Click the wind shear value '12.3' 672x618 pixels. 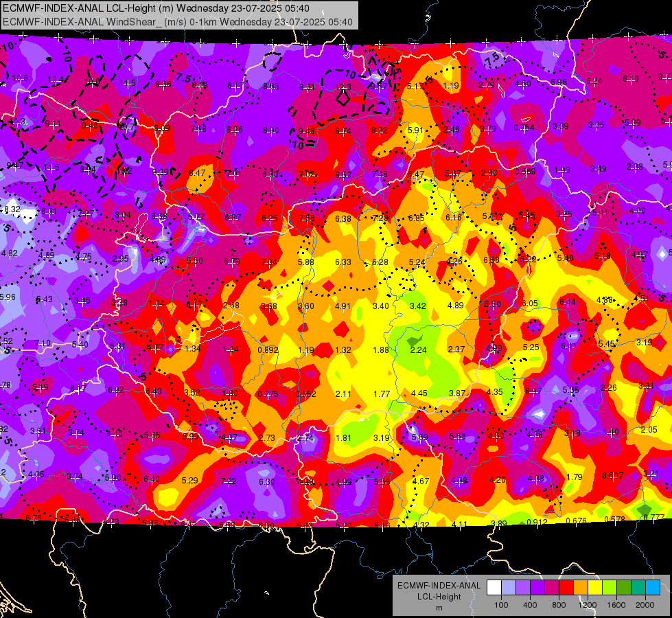coord(343,87)
